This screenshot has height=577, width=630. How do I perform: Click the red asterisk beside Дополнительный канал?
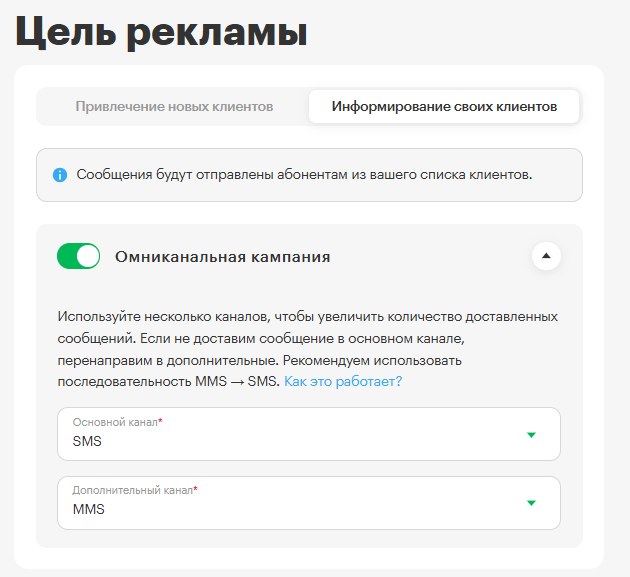[195, 490]
